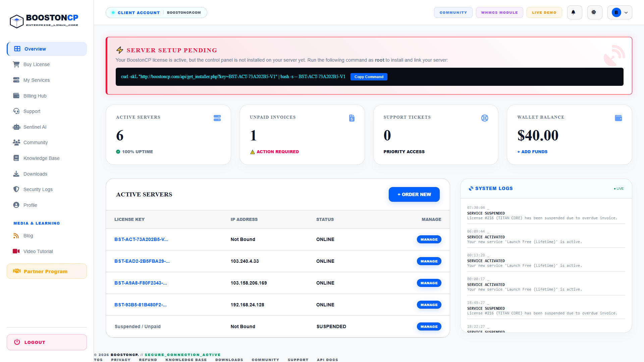The height and width of the screenshot is (362, 644).
Task: Click the Community people icon in sidebar
Action: coord(16,142)
